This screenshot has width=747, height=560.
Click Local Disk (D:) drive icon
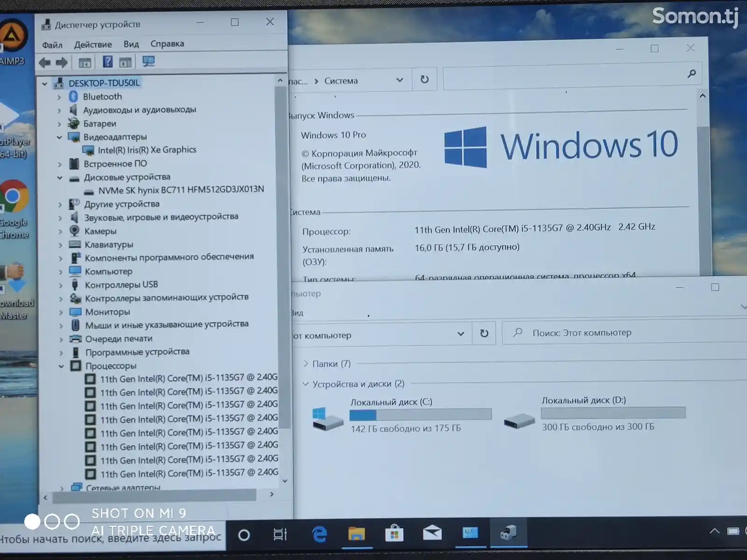[x=519, y=421]
